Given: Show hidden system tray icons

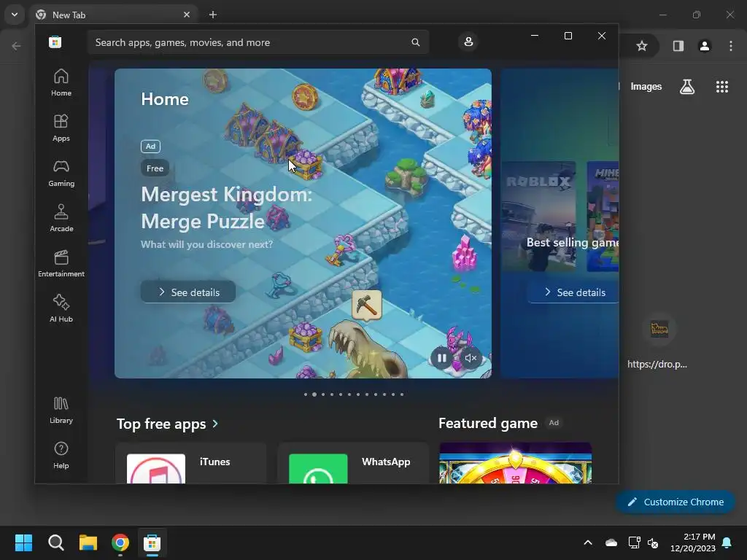Looking at the screenshot, I should click(x=588, y=542).
